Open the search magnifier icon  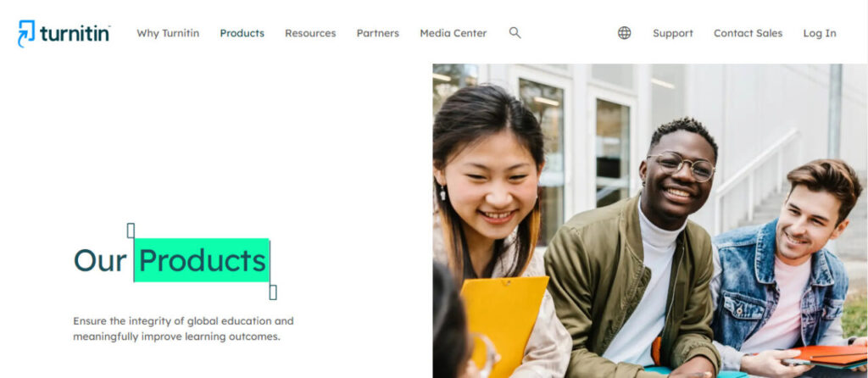click(x=515, y=33)
